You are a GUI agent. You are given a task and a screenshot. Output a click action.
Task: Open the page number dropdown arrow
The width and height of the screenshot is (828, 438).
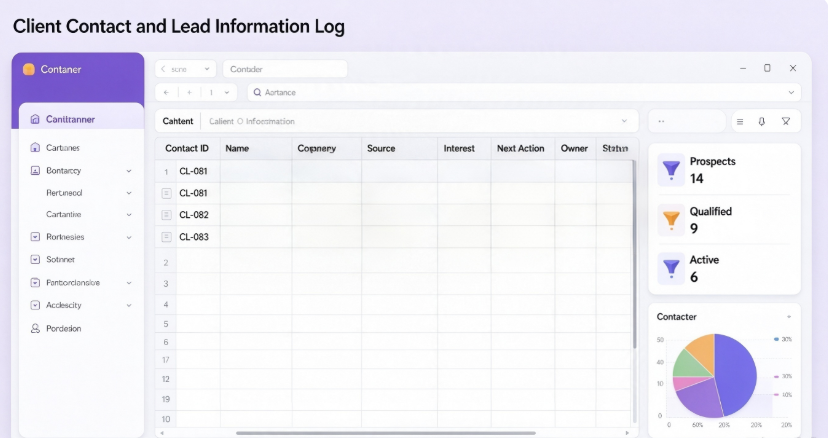coord(227,92)
